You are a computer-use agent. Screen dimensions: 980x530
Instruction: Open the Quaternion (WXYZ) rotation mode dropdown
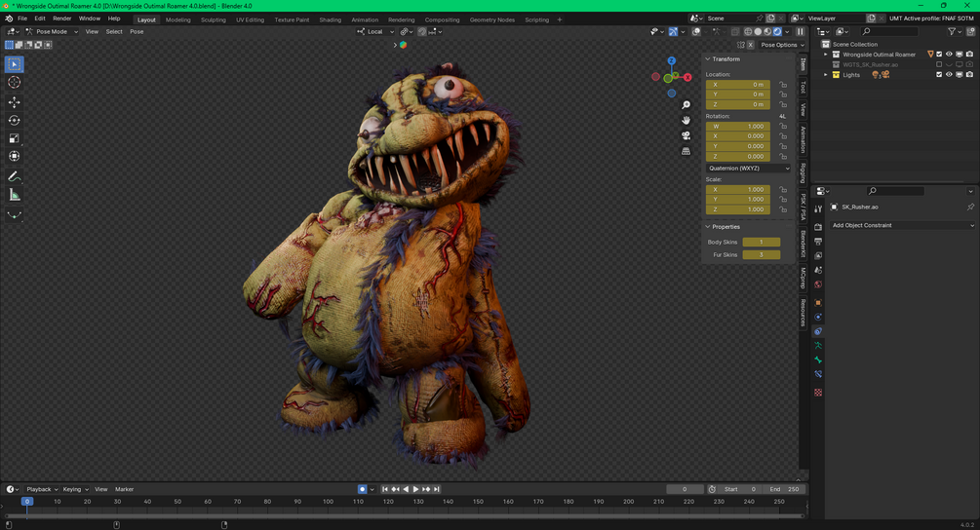point(748,169)
